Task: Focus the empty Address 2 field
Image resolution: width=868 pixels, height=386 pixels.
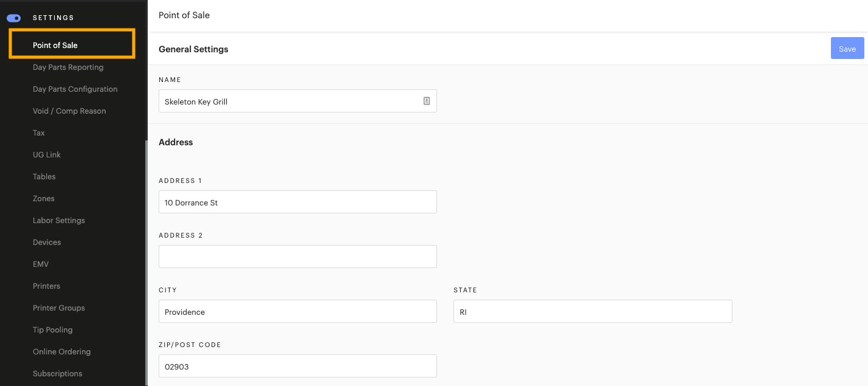Action: click(298, 257)
